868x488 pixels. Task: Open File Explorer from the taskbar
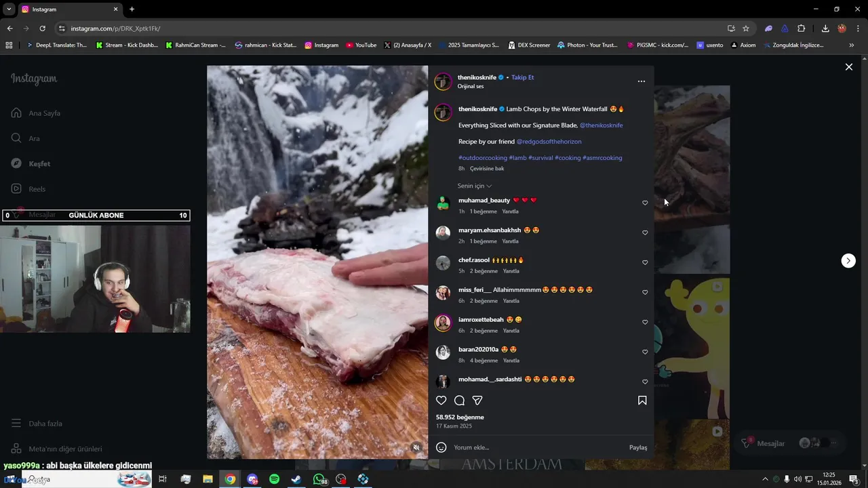coord(208,479)
